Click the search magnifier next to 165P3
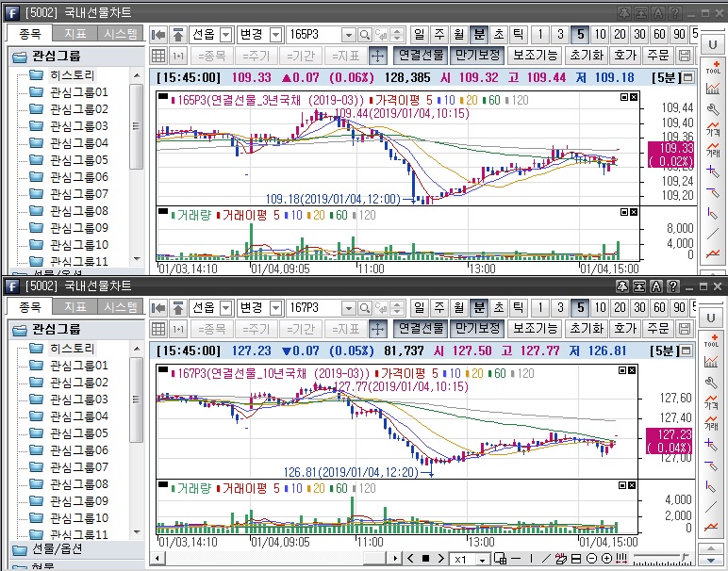The height and width of the screenshot is (571, 728). (364, 34)
